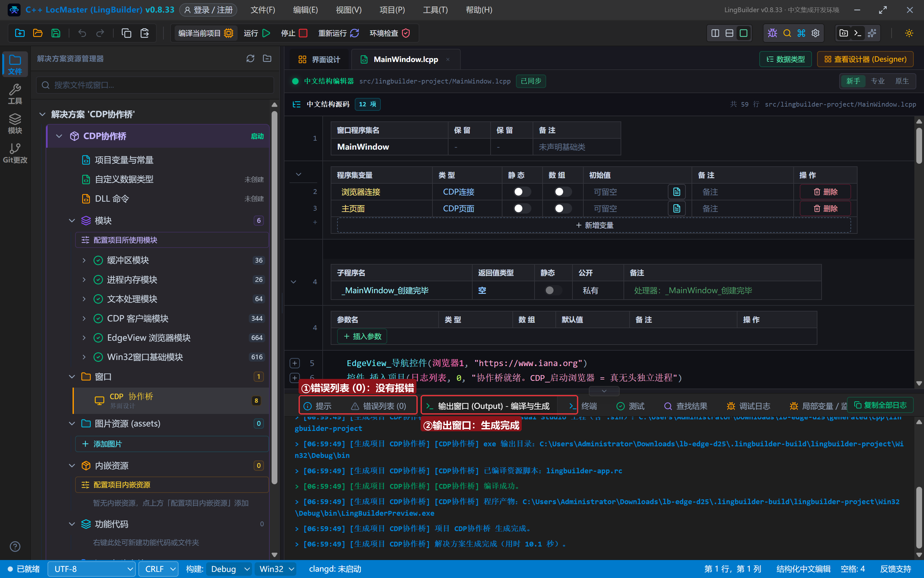Click the yellow magnifier search icon
This screenshot has width=924, height=578.
click(x=787, y=33)
